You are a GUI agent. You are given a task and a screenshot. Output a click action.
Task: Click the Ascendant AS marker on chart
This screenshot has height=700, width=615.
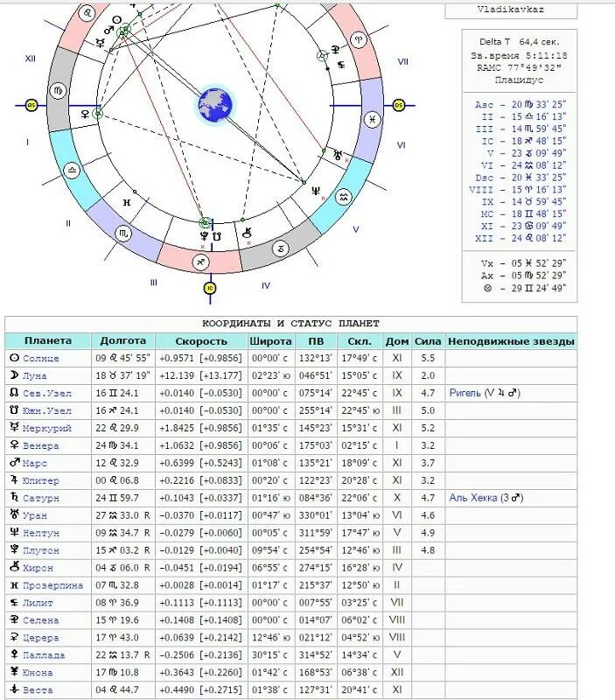(31, 105)
